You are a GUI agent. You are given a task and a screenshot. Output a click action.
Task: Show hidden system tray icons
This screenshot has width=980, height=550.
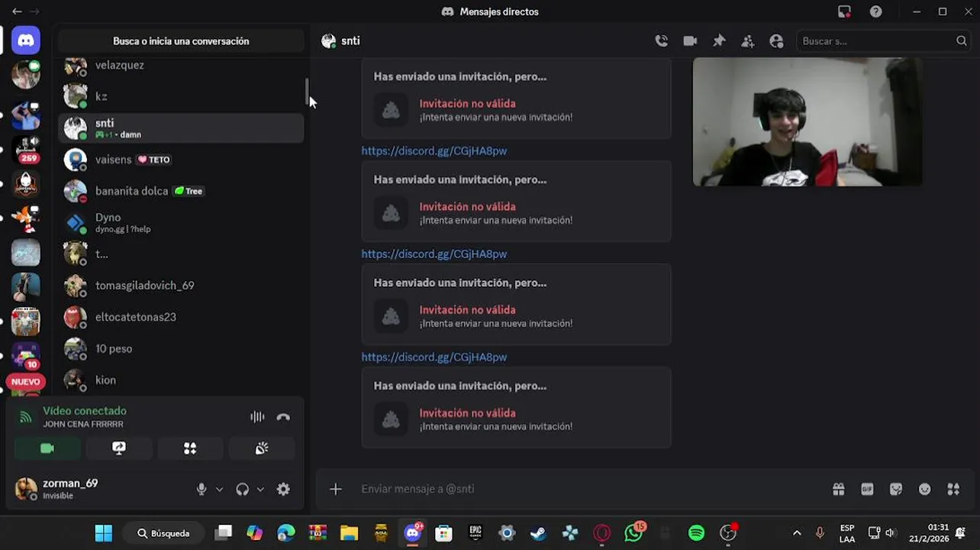797,533
